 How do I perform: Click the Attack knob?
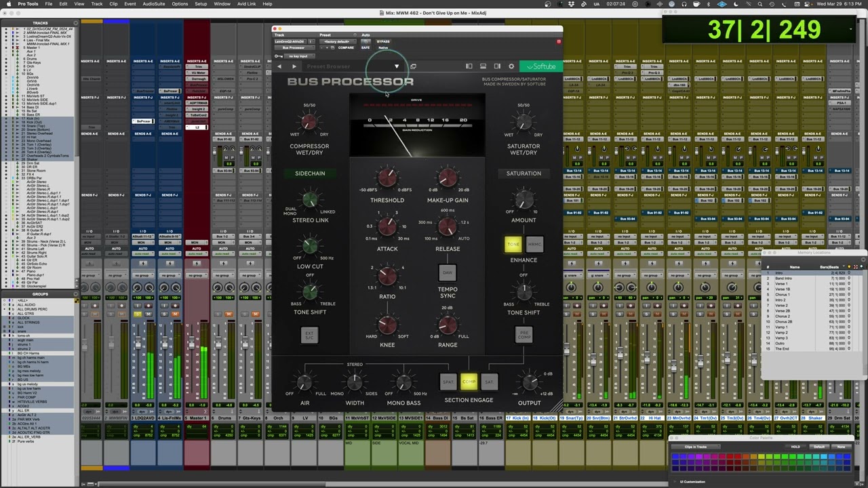pos(387,227)
